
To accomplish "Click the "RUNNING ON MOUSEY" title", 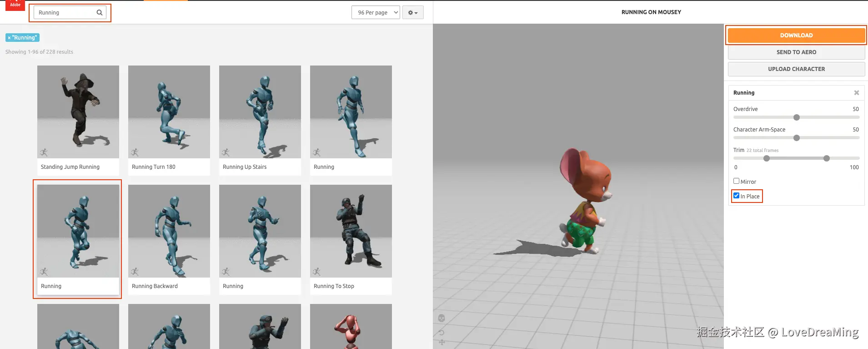I will [x=651, y=12].
